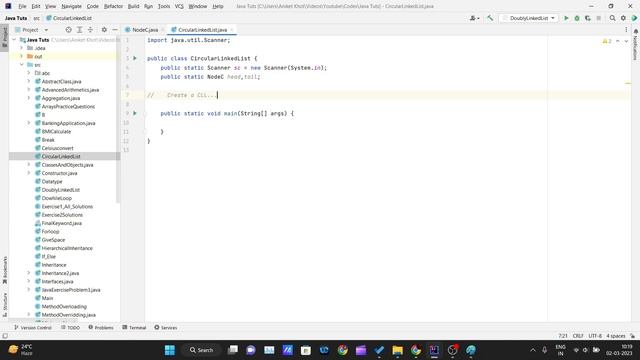This screenshot has width=640, height=360.
Task: Open the DoublyLinkedList run configuration dropdown
Action: (529, 18)
